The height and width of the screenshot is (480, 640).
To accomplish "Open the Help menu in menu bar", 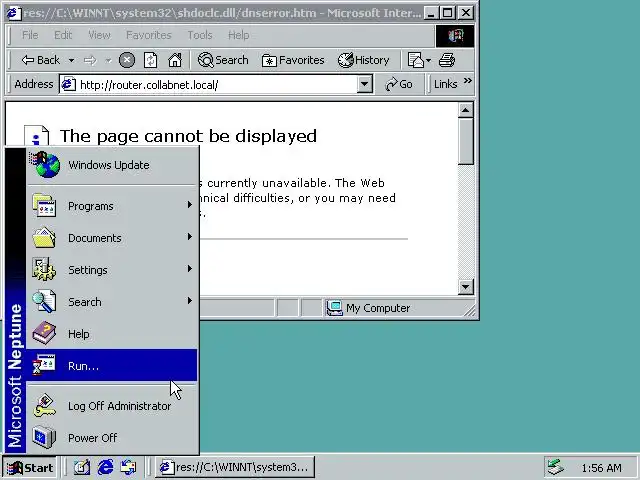I will [238, 35].
